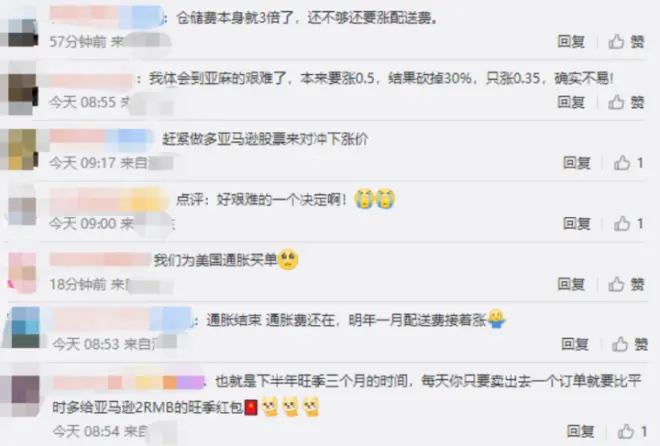Open the avatar of the 今天 08:55 commenter
The image size is (660, 446).
point(22,90)
